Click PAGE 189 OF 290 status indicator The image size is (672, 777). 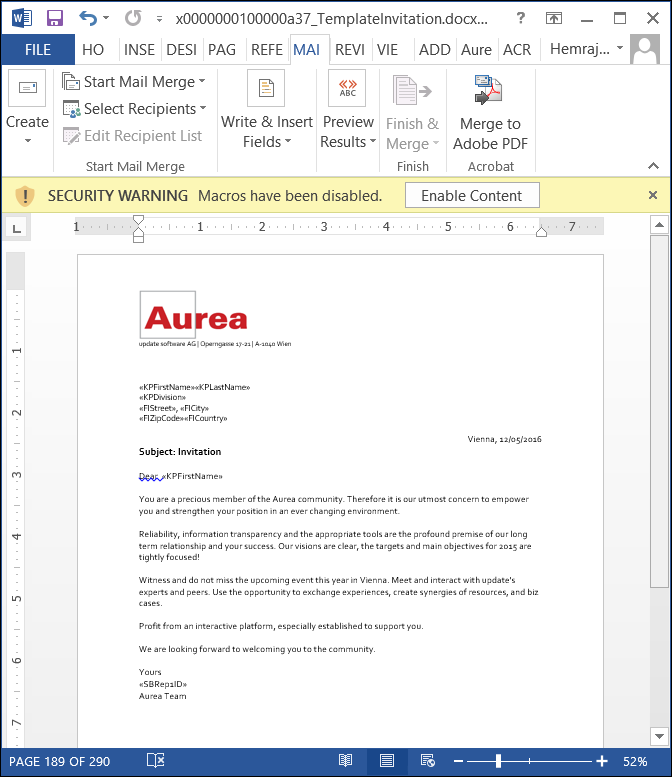point(59,762)
